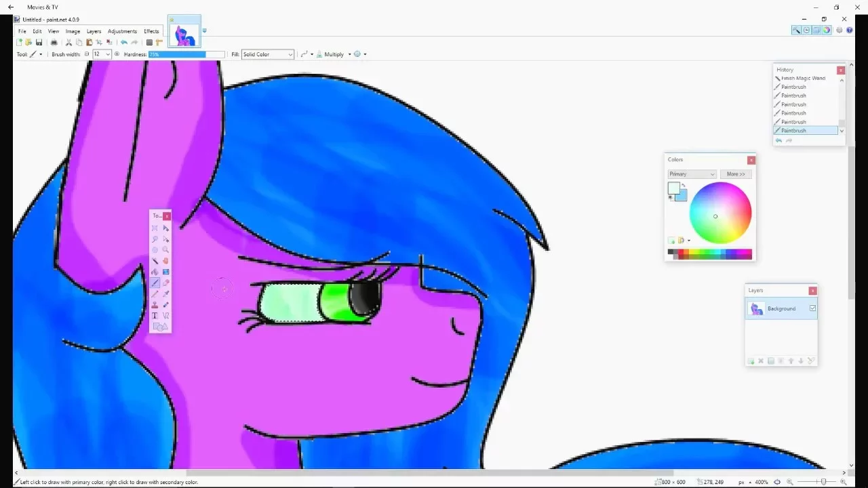The height and width of the screenshot is (488, 868).
Task: Open the Brush width dropdown
Action: [x=108, y=54]
